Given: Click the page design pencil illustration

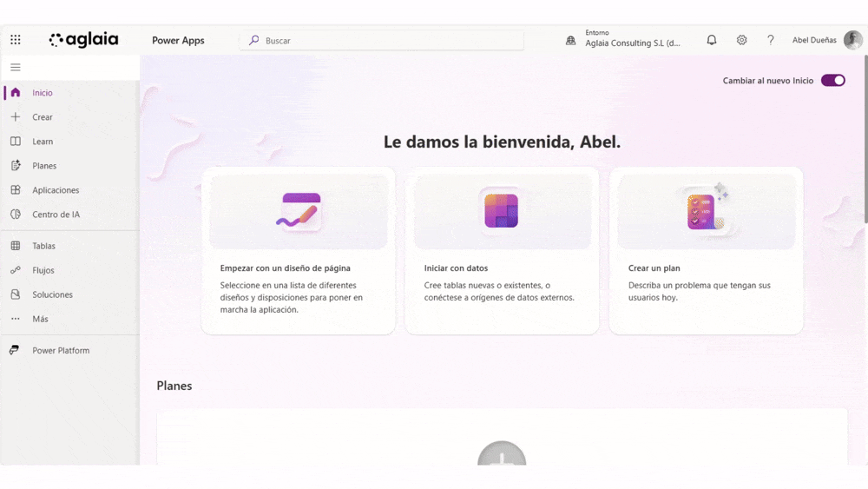Looking at the screenshot, I should click(299, 211).
